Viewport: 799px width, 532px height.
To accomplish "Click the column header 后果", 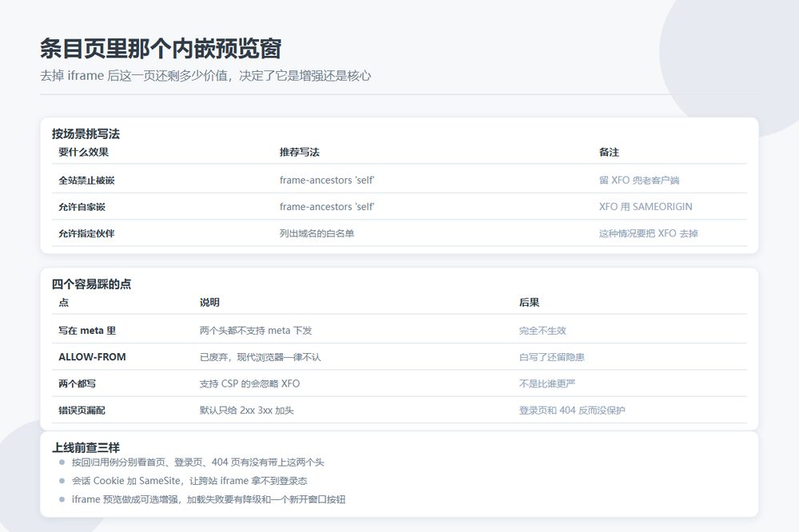I will [x=529, y=302].
